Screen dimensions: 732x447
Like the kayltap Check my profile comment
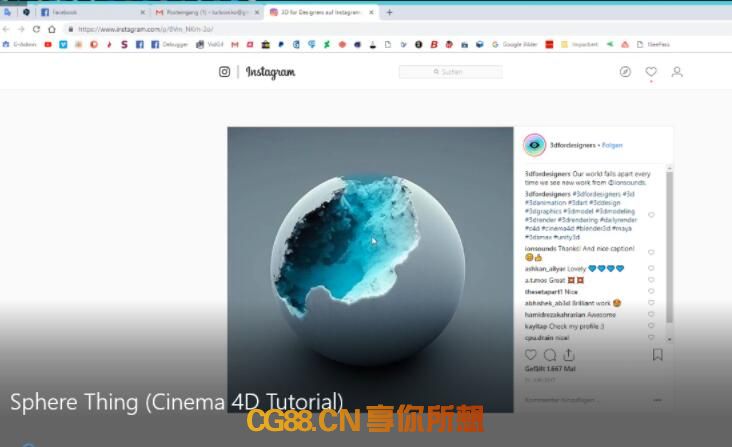coord(651,326)
